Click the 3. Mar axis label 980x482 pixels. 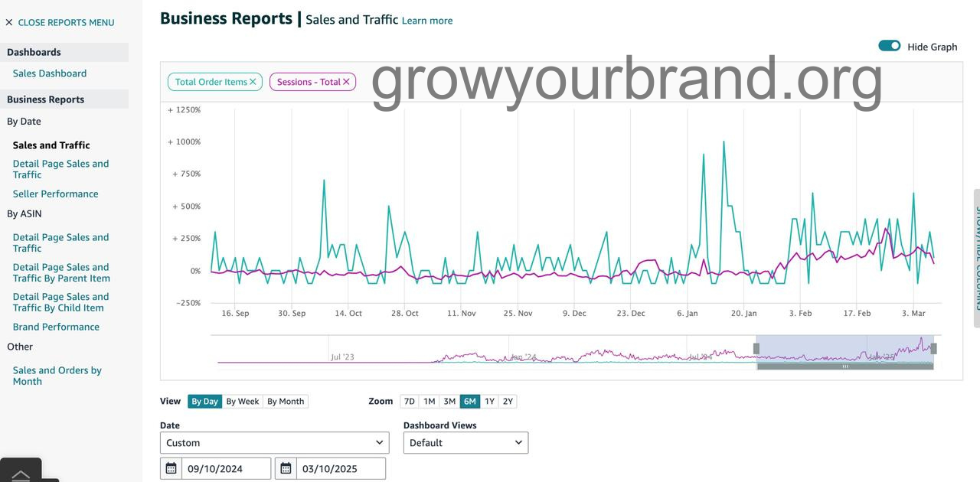pyautogui.click(x=913, y=313)
